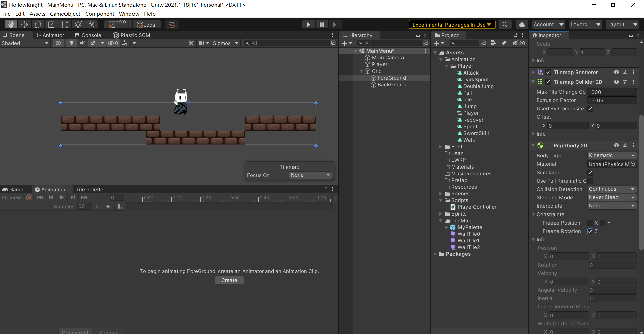This screenshot has height=334, width=644.
Task: Click Project search by type icon
Action: coord(493,43)
